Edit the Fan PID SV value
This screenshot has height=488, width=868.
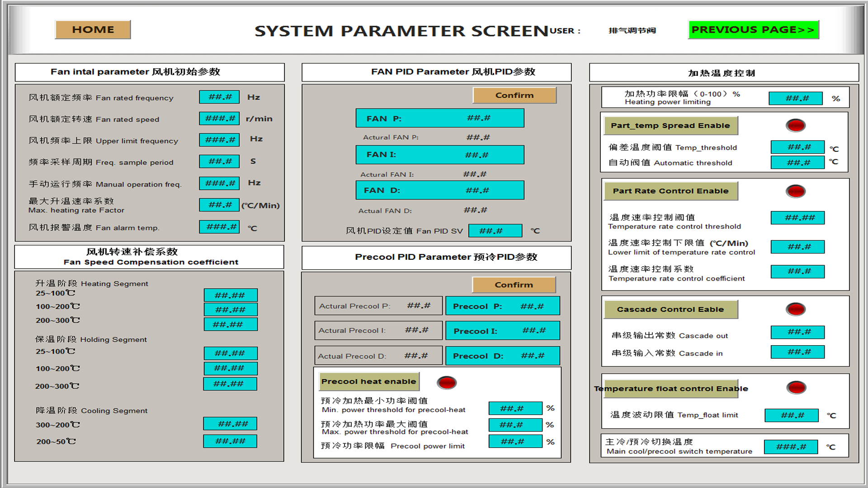pos(495,231)
